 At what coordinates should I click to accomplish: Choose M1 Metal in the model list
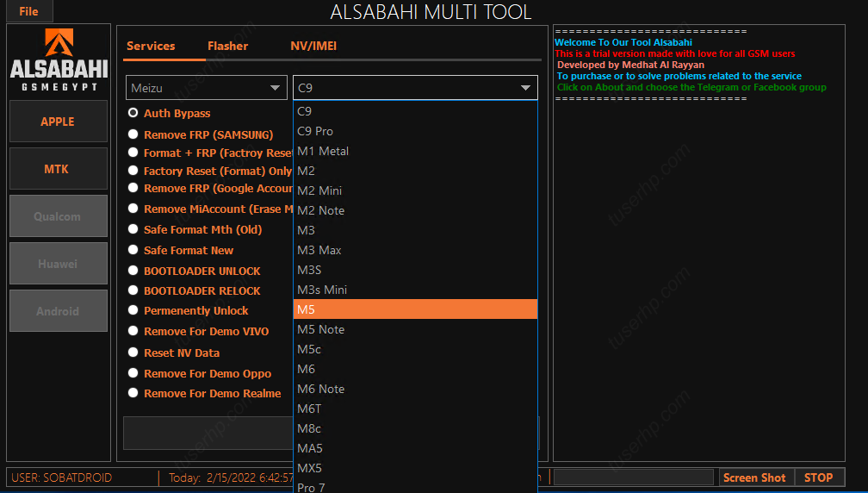pyautogui.click(x=415, y=151)
